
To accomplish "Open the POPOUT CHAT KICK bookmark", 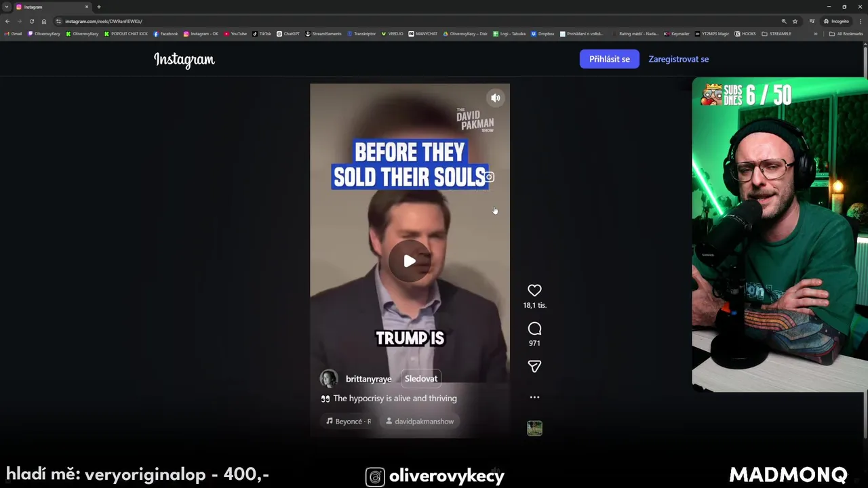I will pos(126,33).
